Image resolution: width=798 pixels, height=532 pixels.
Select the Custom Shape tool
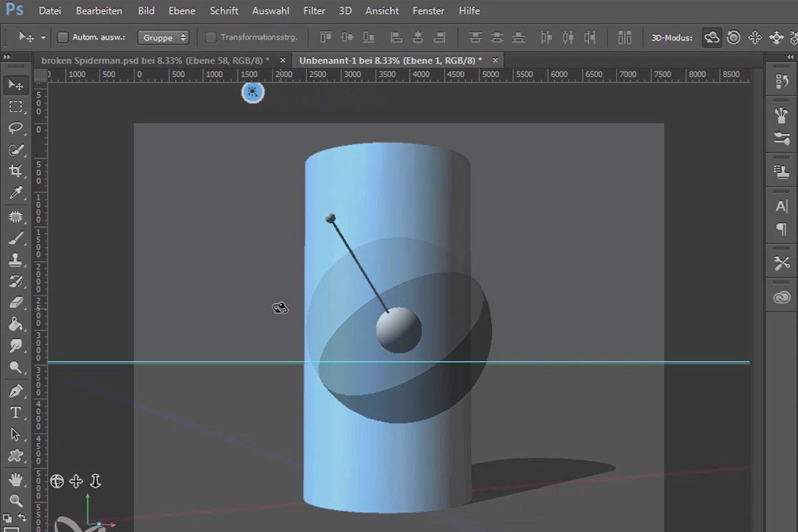pyautogui.click(x=16, y=456)
